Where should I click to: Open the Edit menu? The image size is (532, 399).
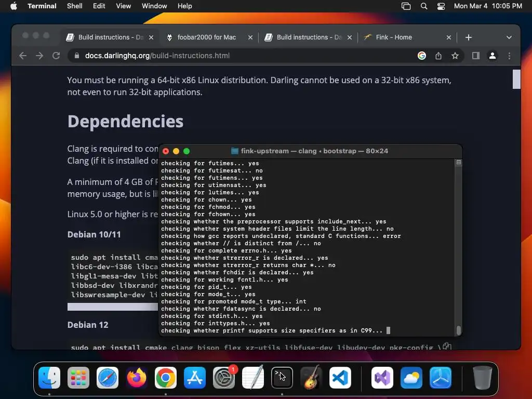99,6
